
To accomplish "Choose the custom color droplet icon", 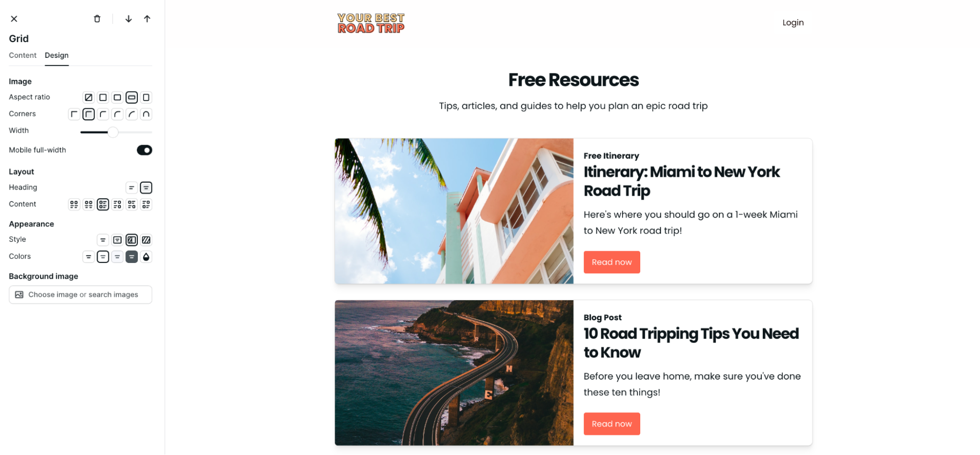I will tap(146, 257).
